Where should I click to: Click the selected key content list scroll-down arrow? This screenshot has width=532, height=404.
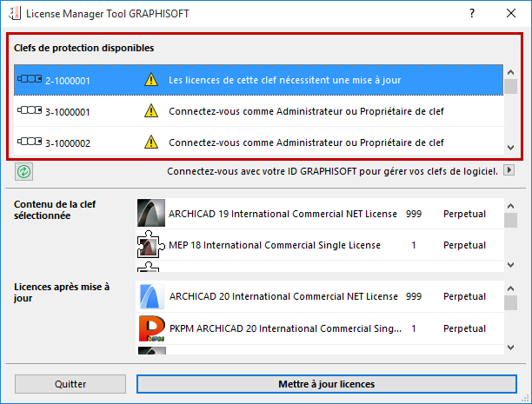click(x=510, y=265)
